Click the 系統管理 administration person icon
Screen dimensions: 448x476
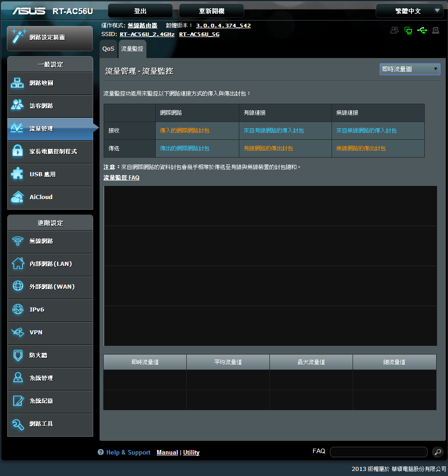pos(18,378)
